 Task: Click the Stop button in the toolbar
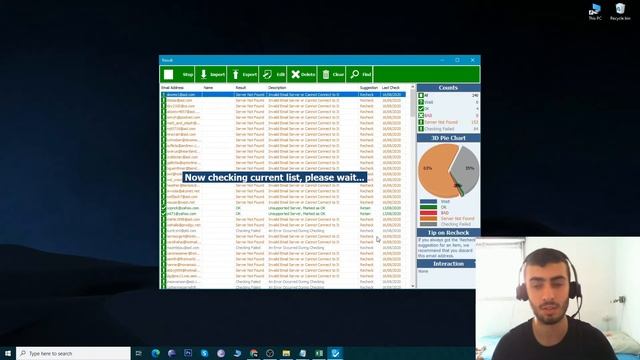point(178,74)
